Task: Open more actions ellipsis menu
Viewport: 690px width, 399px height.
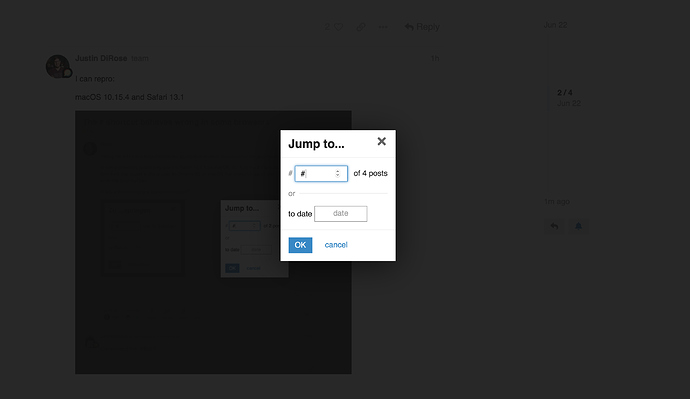Action: (383, 27)
